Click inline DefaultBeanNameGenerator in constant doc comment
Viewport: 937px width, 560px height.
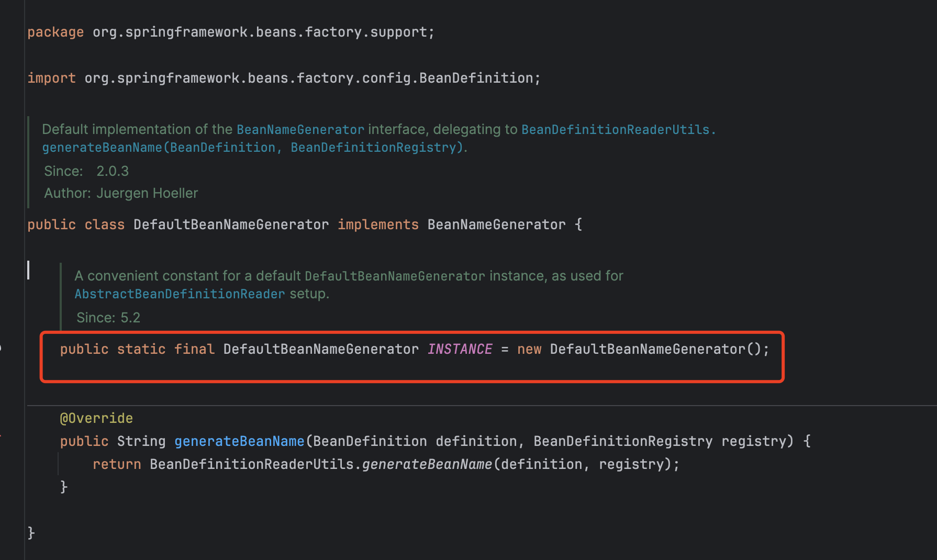(395, 276)
